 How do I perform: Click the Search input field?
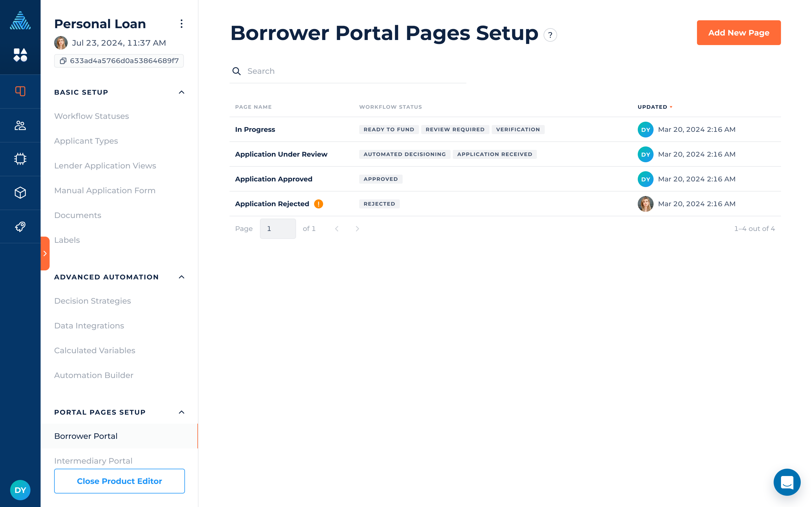point(352,71)
